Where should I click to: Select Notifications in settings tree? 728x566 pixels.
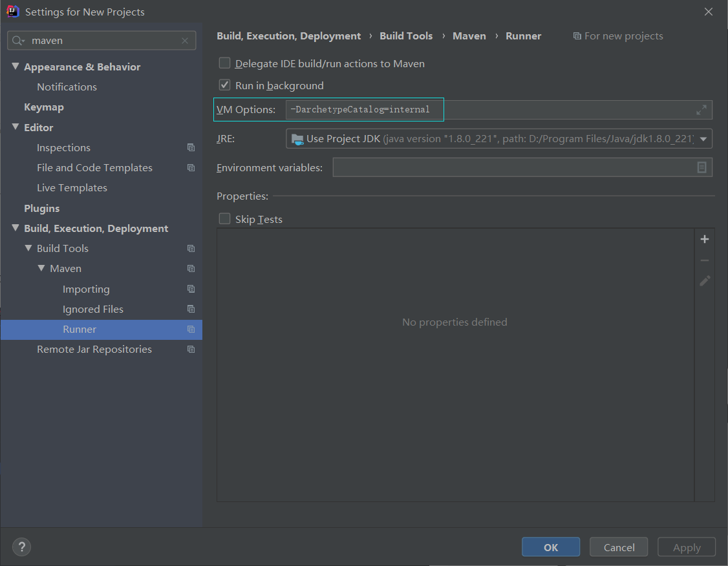pyautogui.click(x=67, y=87)
